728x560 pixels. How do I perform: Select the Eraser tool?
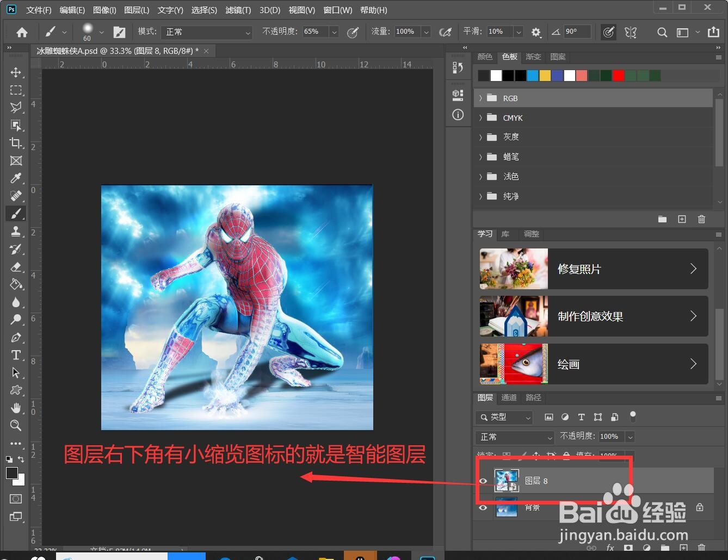point(16,267)
